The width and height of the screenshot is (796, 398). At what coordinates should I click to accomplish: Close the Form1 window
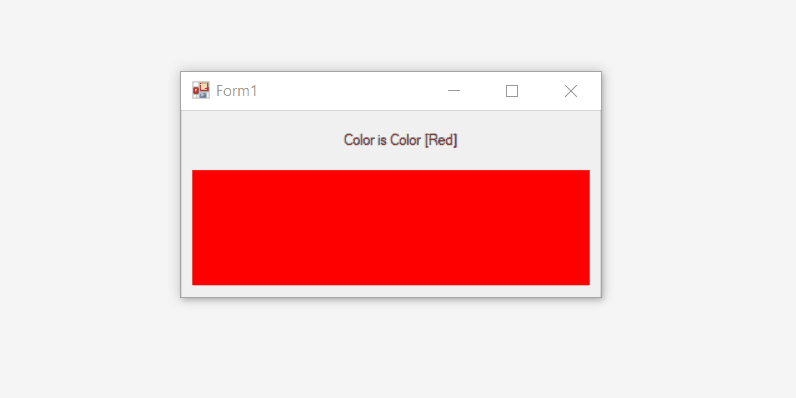tap(571, 91)
